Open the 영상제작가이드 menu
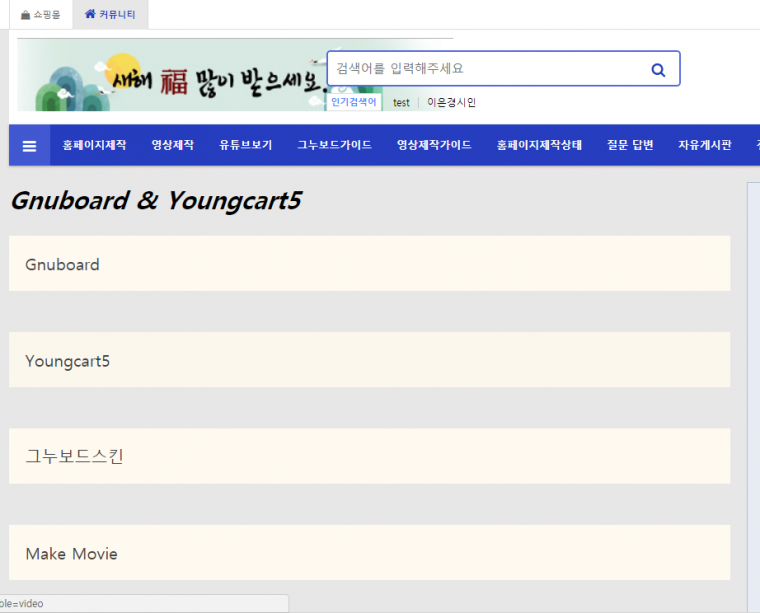This screenshot has height=613, width=760. (434, 145)
